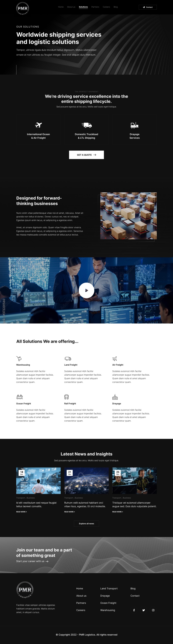Screen dimensions: 173x644
Task: Open the Twitter social icon in footer
Action: coord(143,610)
